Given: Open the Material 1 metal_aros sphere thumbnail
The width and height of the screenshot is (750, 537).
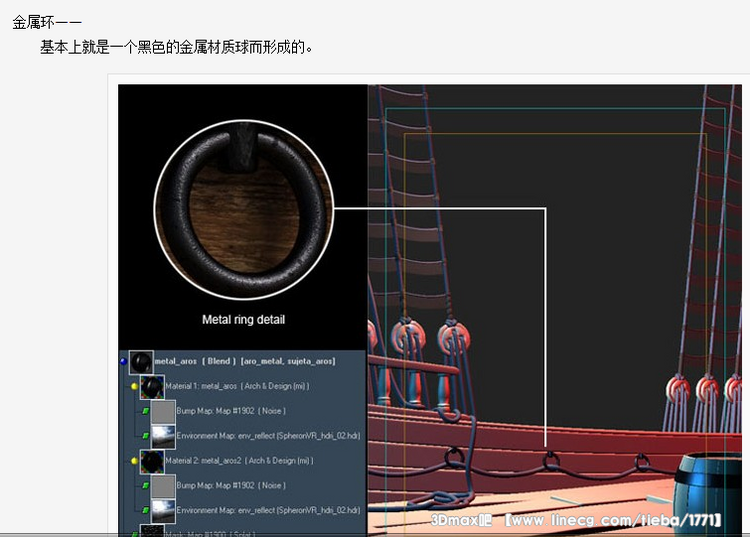Looking at the screenshot, I should click(152, 387).
